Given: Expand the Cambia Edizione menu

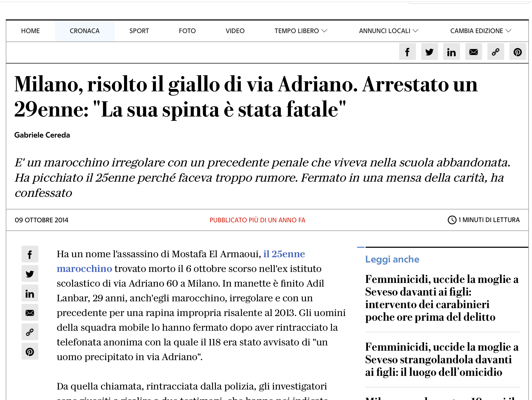Looking at the screenshot, I should pyautogui.click(x=481, y=31).
